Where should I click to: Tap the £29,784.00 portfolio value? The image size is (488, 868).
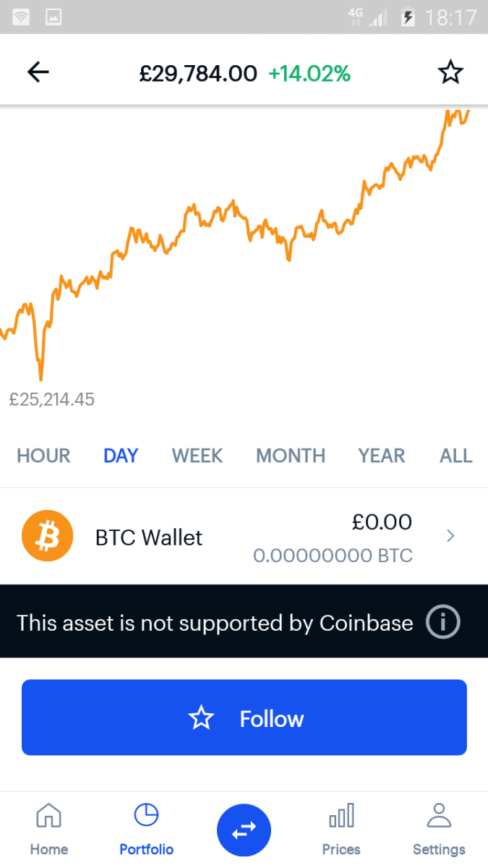point(197,72)
